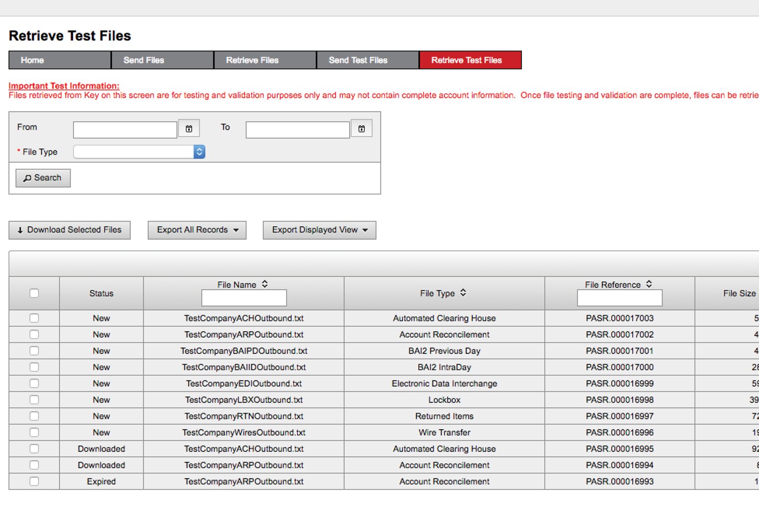
Task: Sort the table by File Name
Action: 264,284
